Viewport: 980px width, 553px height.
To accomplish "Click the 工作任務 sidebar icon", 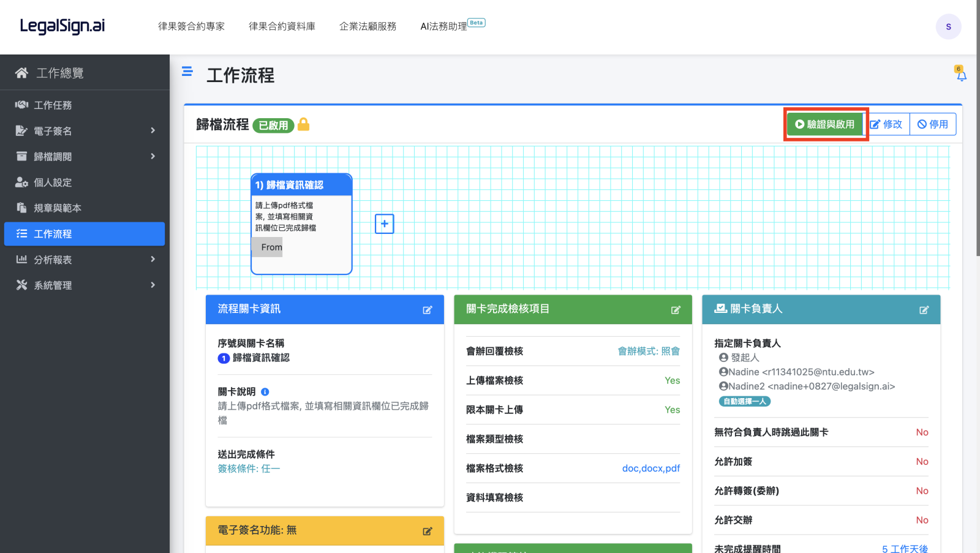I will coord(21,105).
